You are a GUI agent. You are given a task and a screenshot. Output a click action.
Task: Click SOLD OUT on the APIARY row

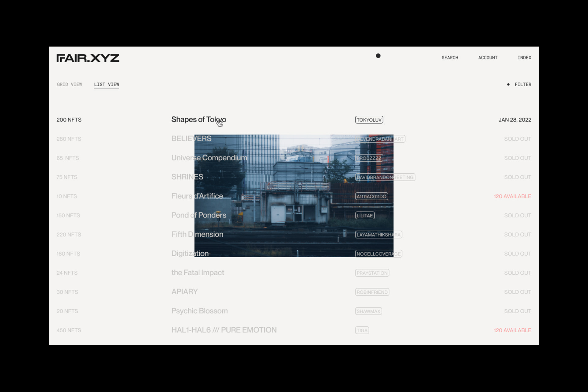pyautogui.click(x=518, y=292)
